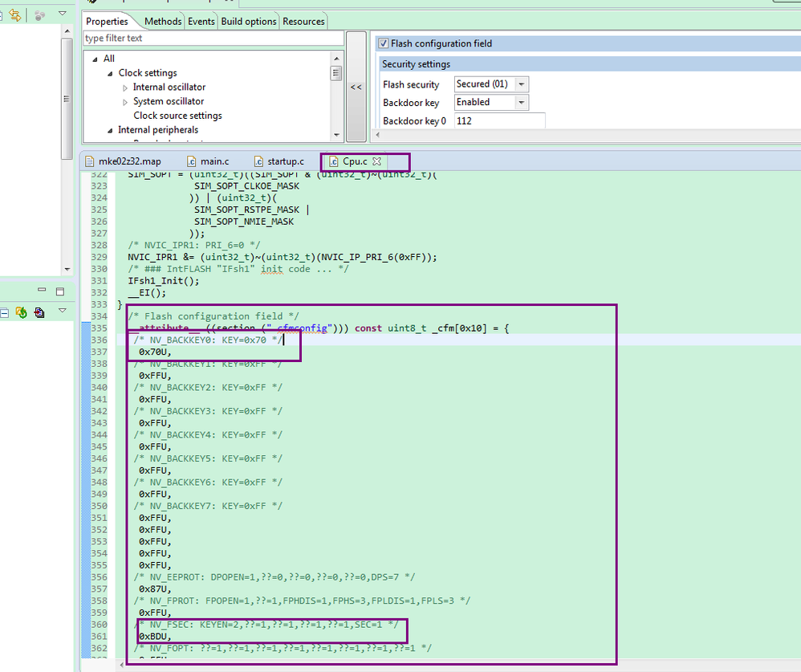Click the 0xBDU value in code
Image resolution: width=801 pixels, height=672 pixels.
155,636
